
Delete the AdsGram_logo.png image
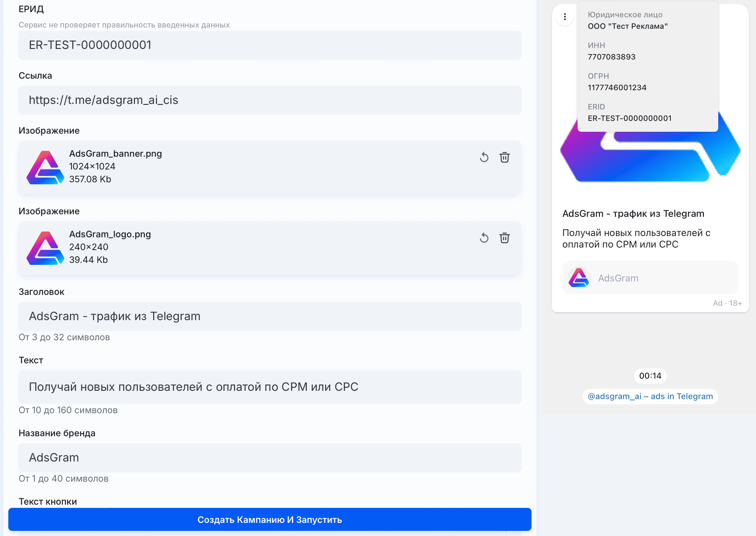pyautogui.click(x=505, y=238)
